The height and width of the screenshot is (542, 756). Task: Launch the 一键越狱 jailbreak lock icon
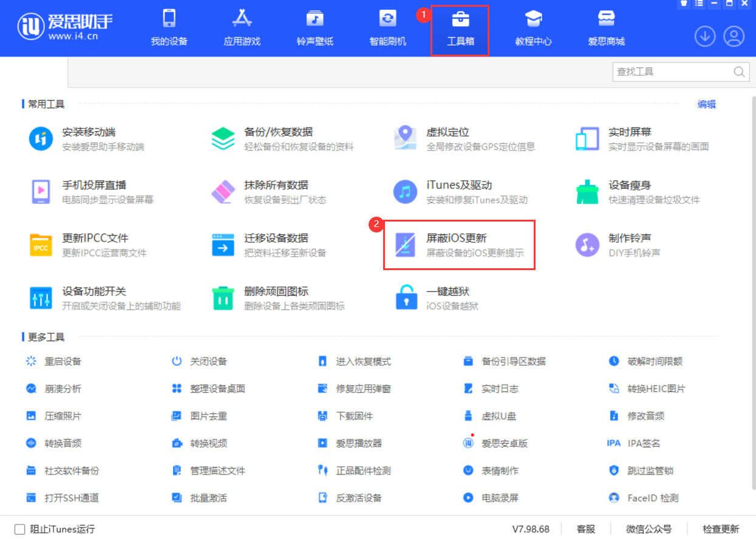pyautogui.click(x=406, y=298)
